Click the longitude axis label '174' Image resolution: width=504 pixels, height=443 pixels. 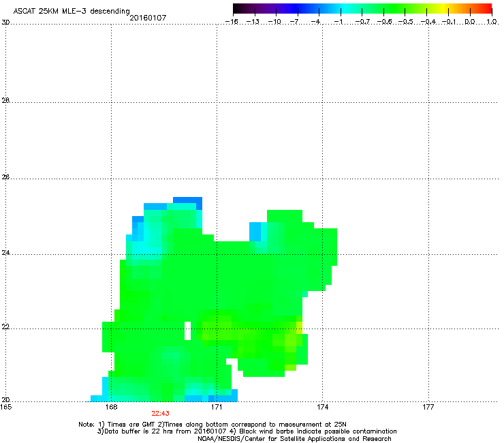322,407
